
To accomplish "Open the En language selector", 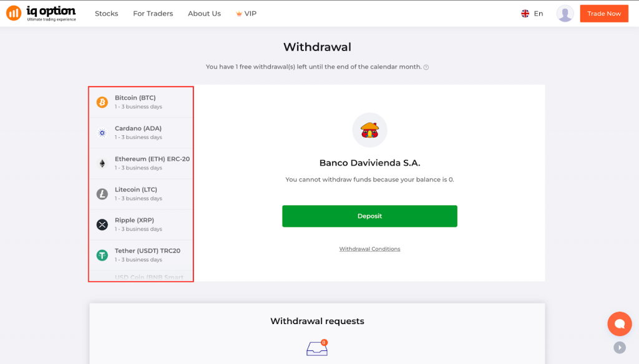I will tap(532, 14).
